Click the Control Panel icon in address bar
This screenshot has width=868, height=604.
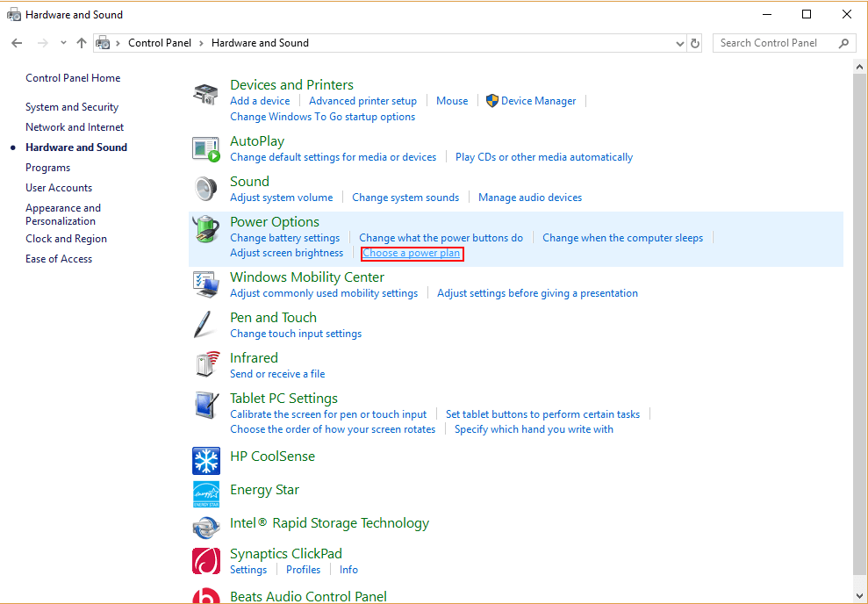[x=103, y=43]
